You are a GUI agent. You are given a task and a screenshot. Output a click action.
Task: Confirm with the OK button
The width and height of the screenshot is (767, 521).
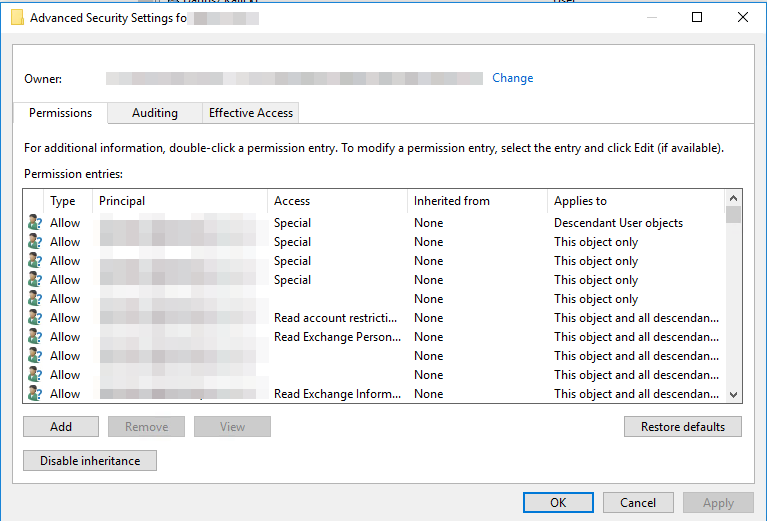558,503
